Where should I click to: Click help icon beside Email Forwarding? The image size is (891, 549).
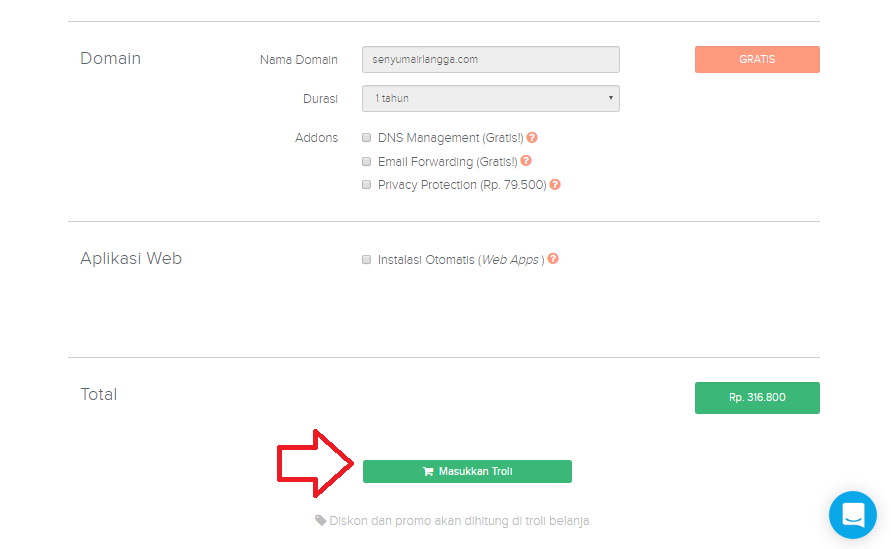click(x=526, y=161)
